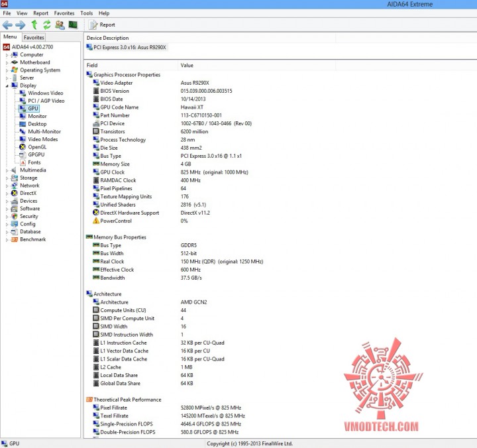
Task: Click the Back arrow toolbar icon
Action: [7, 25]
